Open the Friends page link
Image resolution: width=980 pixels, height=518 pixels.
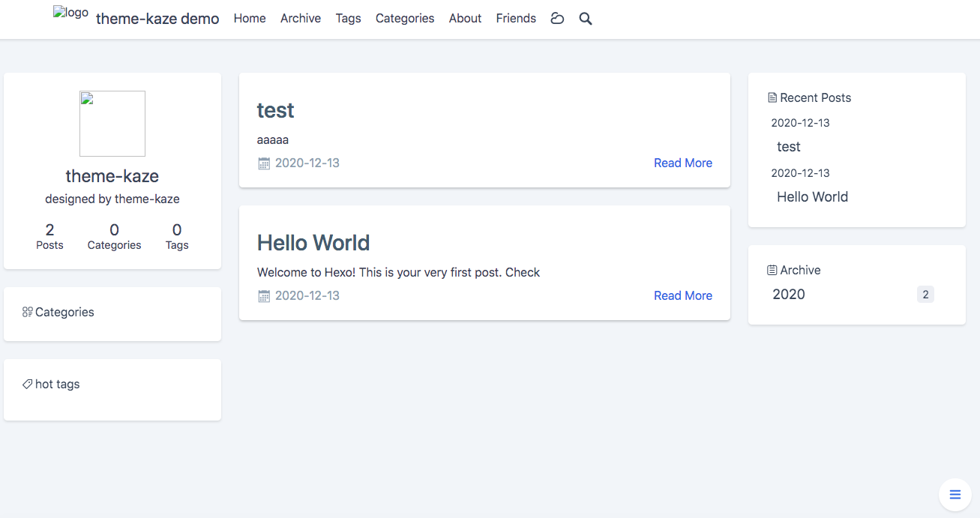[x=516, y=19]
